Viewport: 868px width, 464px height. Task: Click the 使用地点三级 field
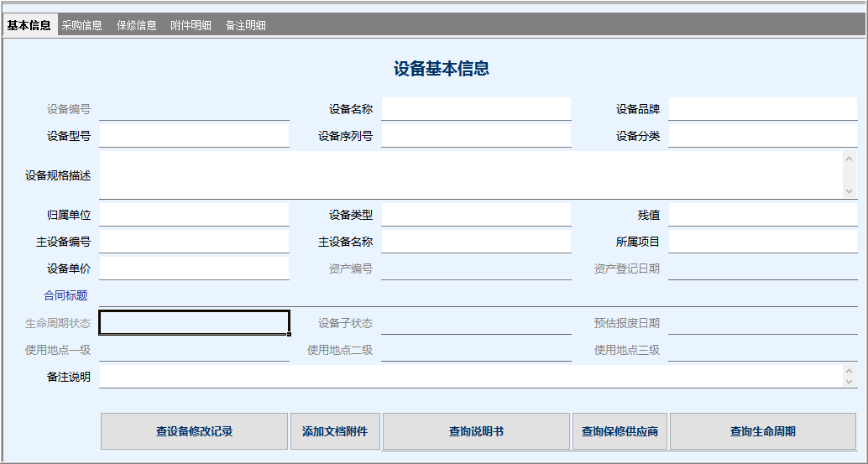[x=763, y=350]
